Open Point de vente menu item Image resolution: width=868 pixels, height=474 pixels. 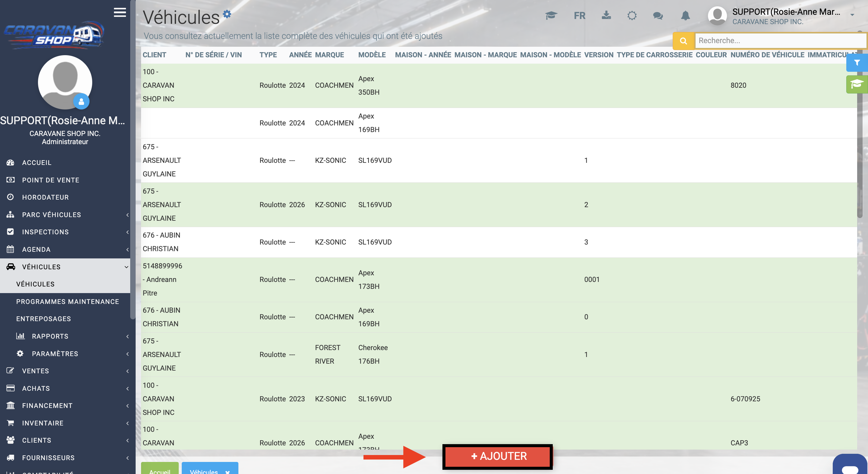pyautogui.click(x=65, y=180)
